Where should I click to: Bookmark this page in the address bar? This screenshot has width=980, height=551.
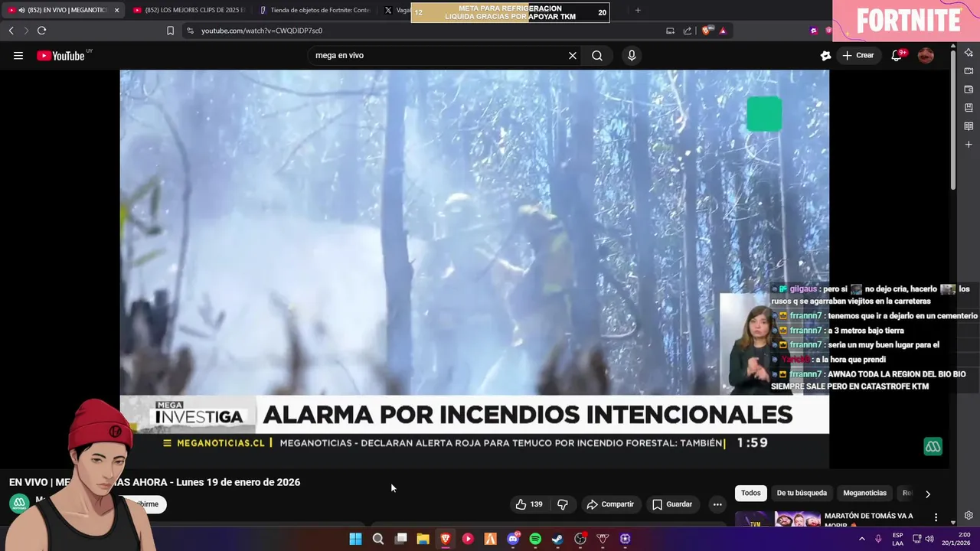point(170,31)
